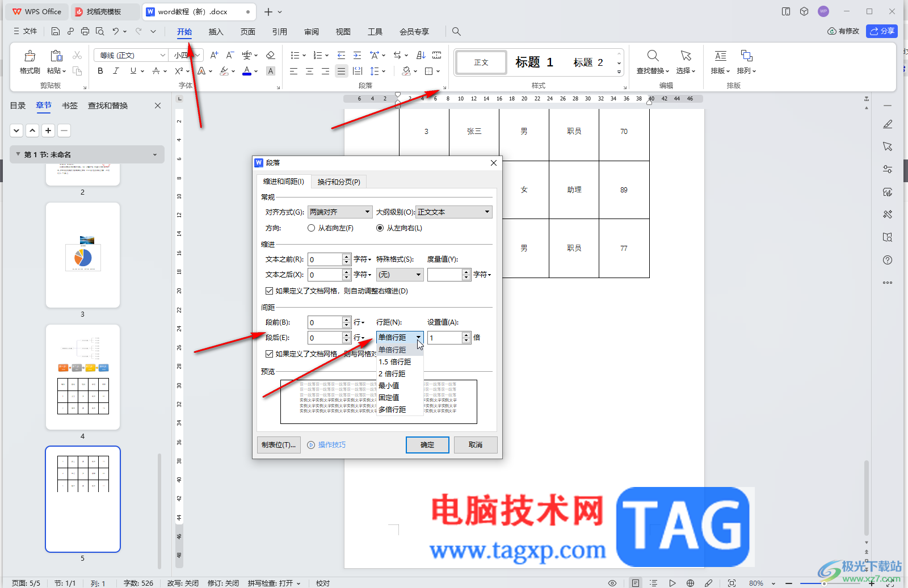Click the 确定 button in paragraph dialog
Image resolution: width=908 pixels, height=588 pixels.
[427, 445]
